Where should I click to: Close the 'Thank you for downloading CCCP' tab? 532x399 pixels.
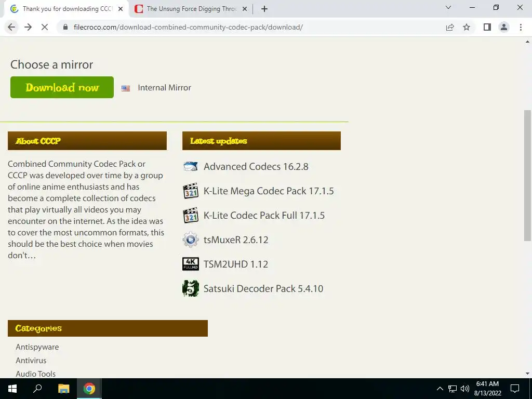click(x=121, y=9)
